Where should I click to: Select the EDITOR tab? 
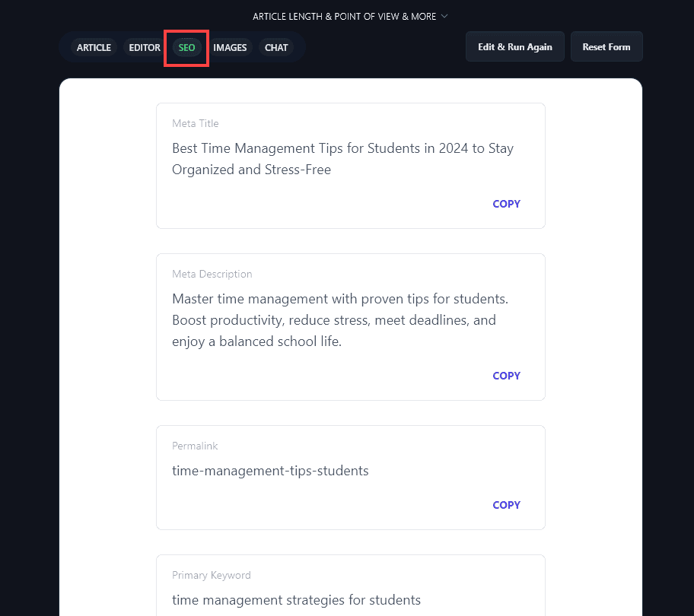pos(144,47)
